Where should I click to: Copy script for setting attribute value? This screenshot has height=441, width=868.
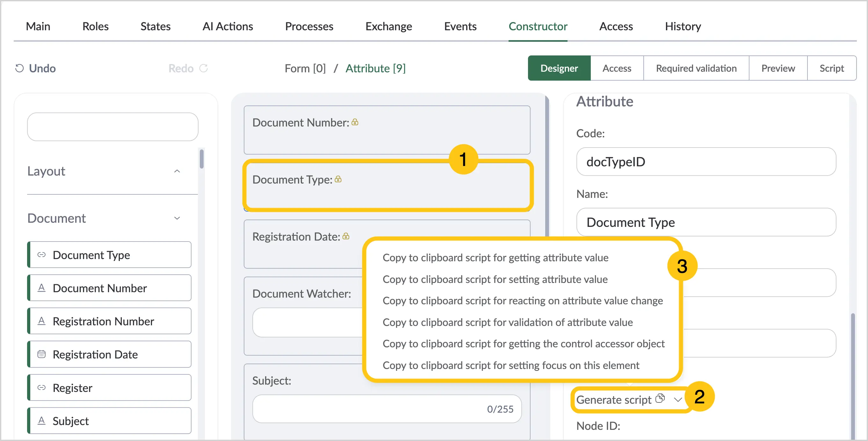coord(495,279)
